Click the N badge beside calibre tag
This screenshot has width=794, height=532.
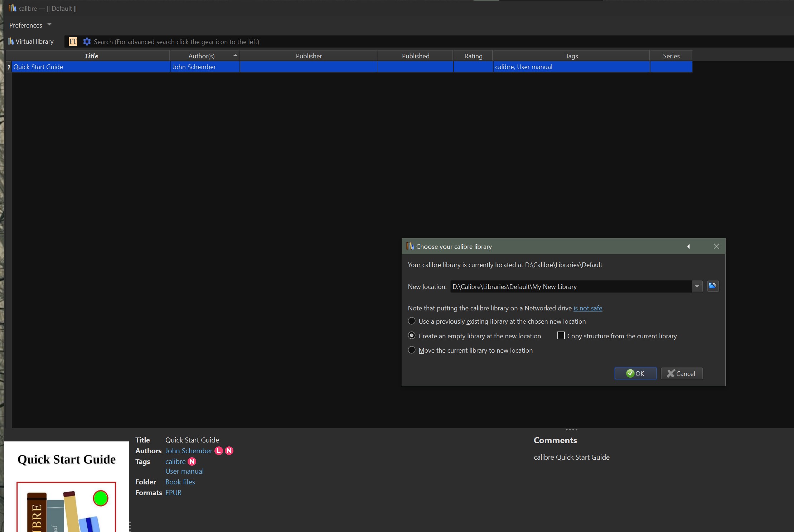coord(192,461)
